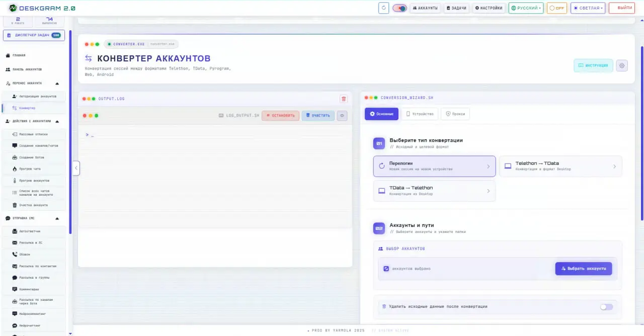The height and width of the screenshot is (336, 644).
Task: Select Рассылка по каналам через бота
Action: pyautogui.click(x=33, y=302)
